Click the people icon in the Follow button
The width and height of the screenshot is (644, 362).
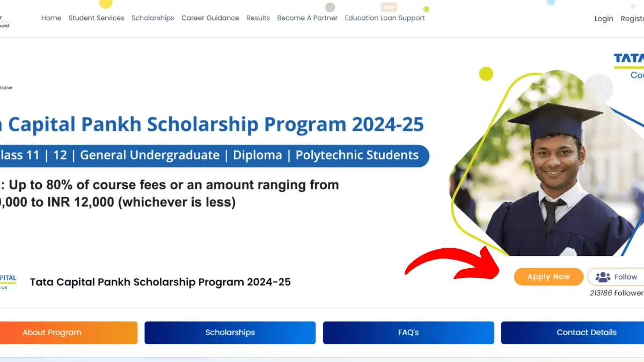(603, 277)
